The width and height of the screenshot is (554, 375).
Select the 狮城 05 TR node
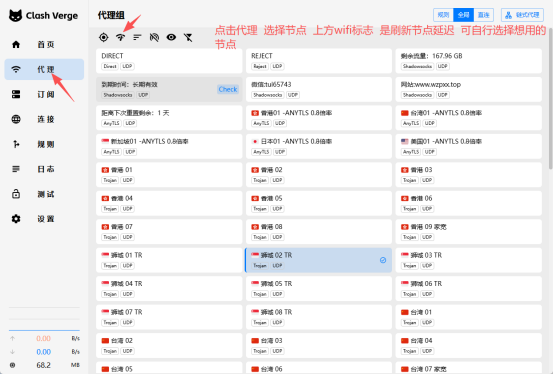319,288
